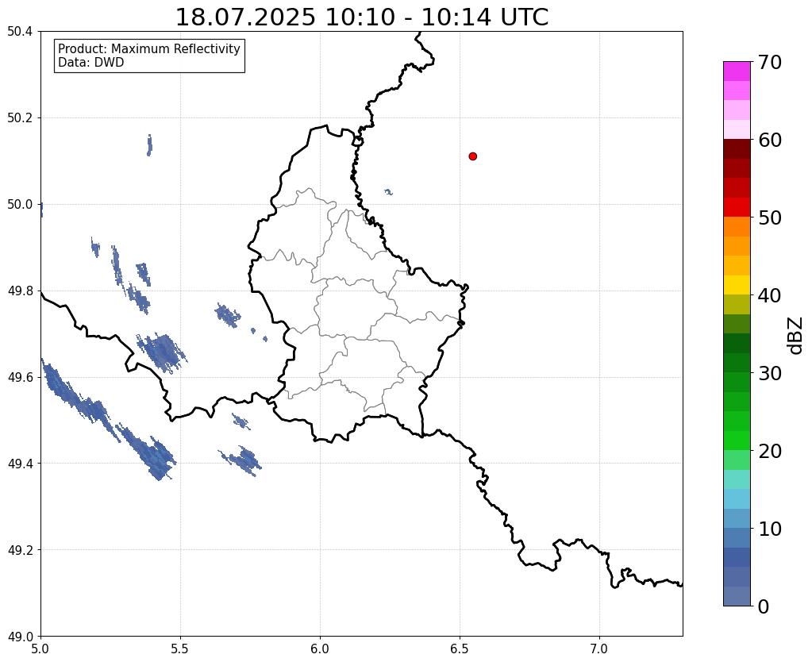Click the latitude axis label 49.0
812x662 pixels.
(x=20, y=636)
